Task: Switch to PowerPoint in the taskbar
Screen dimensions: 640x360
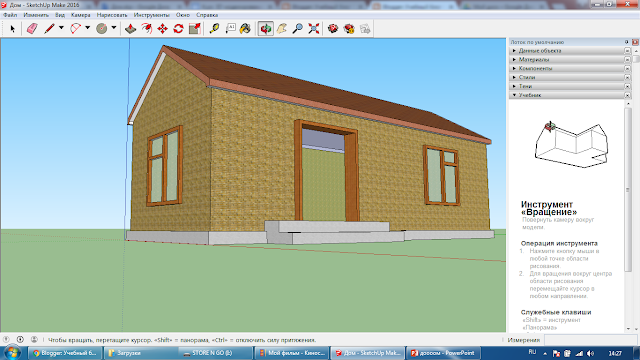Action: 444,353
